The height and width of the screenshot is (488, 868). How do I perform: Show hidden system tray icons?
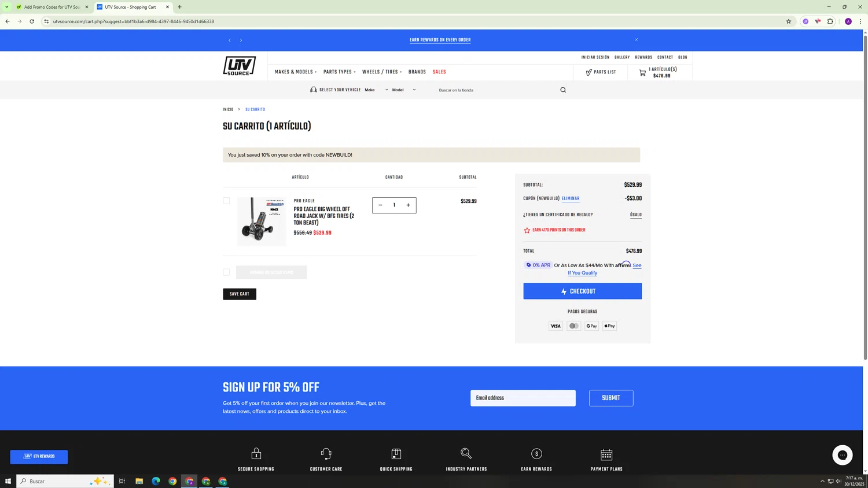click(x=822, y=481)
